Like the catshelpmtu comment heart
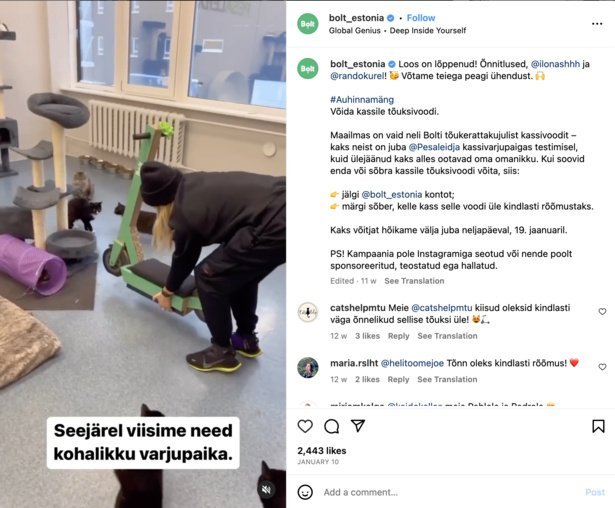The image size is (615, 508). 602,311
